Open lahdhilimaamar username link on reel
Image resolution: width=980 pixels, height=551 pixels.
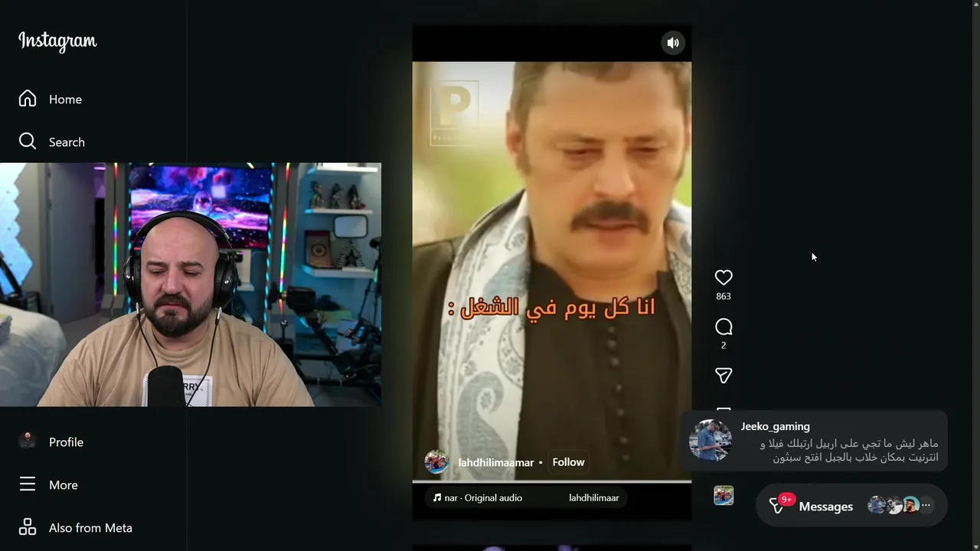(496, 462)
